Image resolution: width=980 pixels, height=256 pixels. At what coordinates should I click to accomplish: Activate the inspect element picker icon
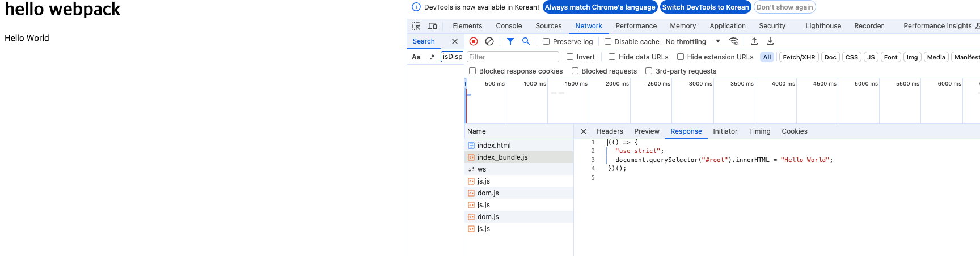416,26
